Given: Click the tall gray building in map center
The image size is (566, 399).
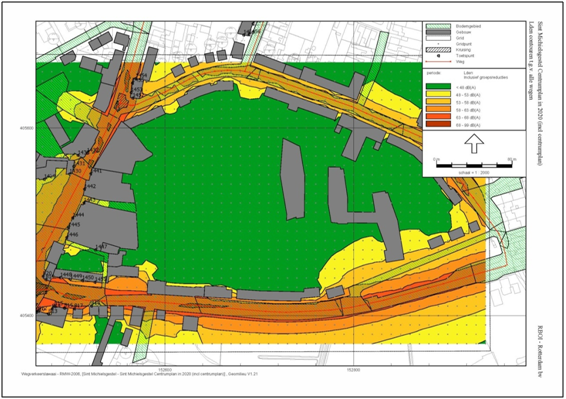Looking at the screenshot, I should point(293,179).
